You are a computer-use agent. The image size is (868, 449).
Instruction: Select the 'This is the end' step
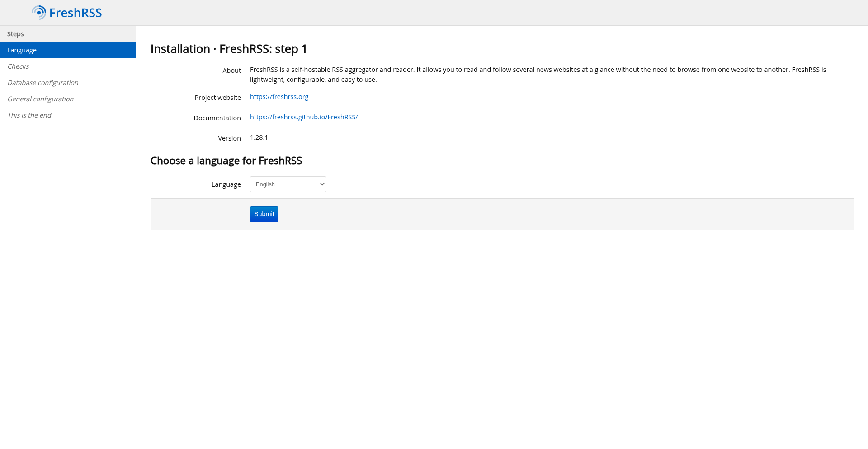coord(29,115)
